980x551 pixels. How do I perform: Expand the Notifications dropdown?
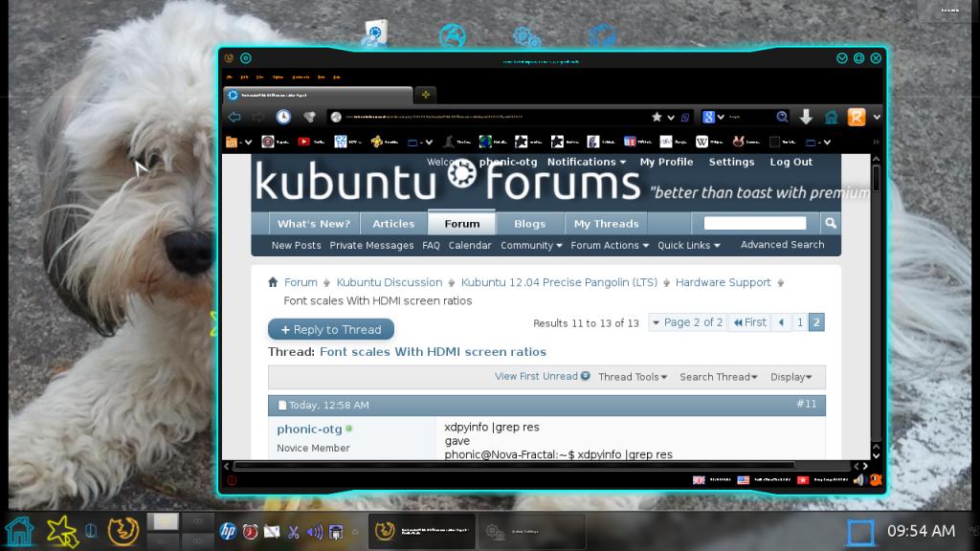point(586,163)
